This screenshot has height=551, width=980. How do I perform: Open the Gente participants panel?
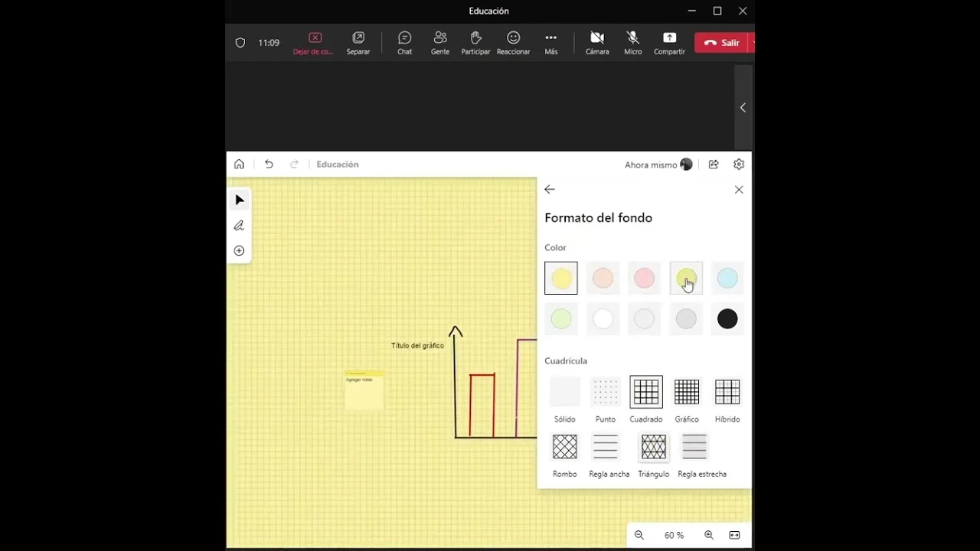pos(440,43)
